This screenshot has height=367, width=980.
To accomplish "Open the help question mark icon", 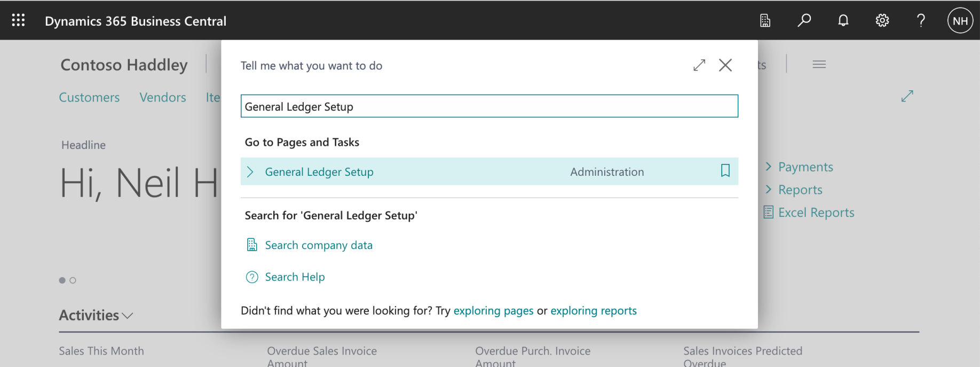I will (921, 21).
